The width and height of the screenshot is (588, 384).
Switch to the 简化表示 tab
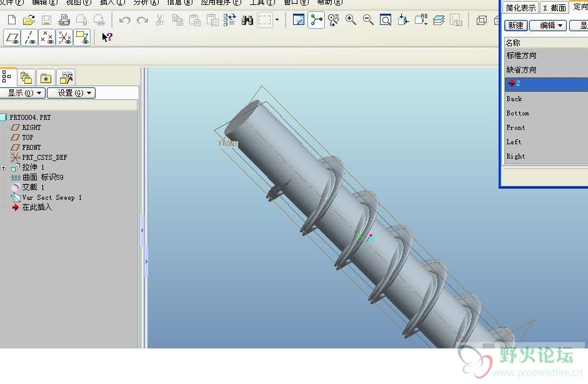tap(521, 7)
